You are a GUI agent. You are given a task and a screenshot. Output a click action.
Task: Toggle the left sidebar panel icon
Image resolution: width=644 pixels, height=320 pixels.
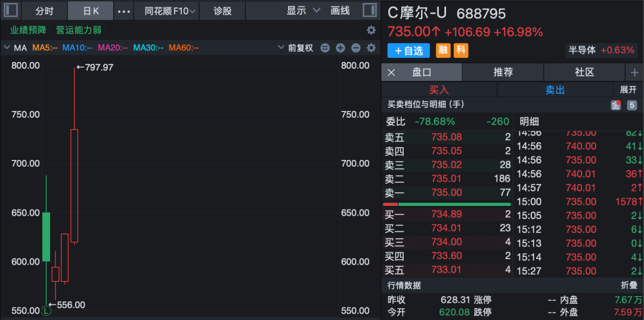(11, 11)
